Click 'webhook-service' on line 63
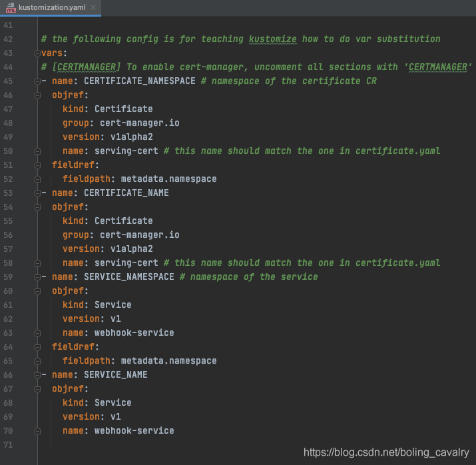Image resolution: width=476 pixels, height=465 pixels. tap(134, 332)
